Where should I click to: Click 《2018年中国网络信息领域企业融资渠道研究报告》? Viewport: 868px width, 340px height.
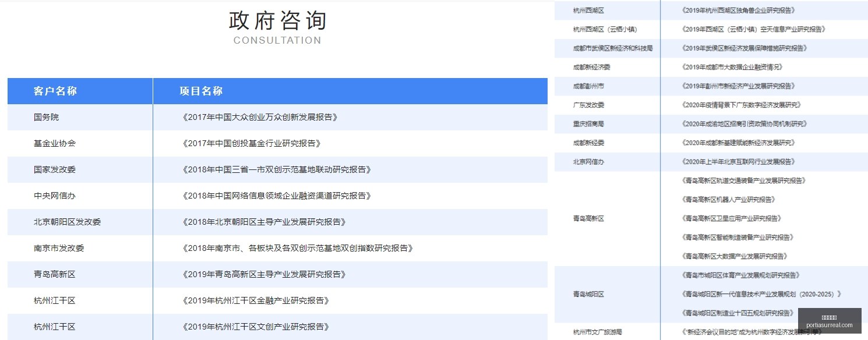coord(277,196)
